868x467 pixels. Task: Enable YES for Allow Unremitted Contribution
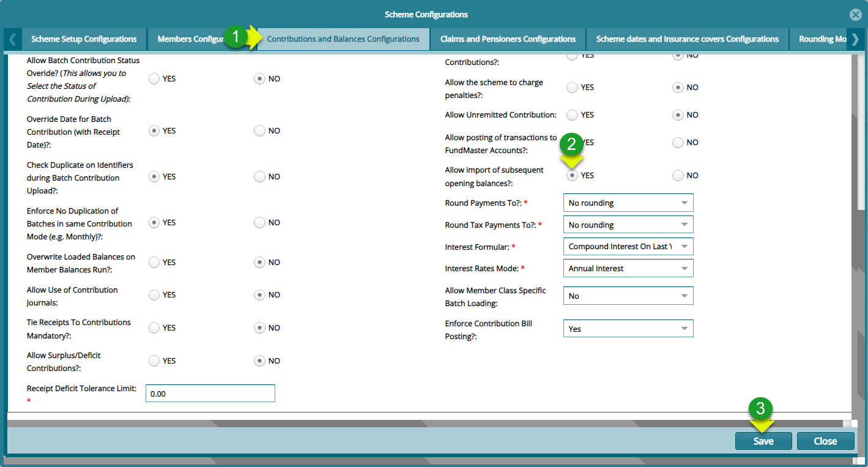tap(572, 114)
